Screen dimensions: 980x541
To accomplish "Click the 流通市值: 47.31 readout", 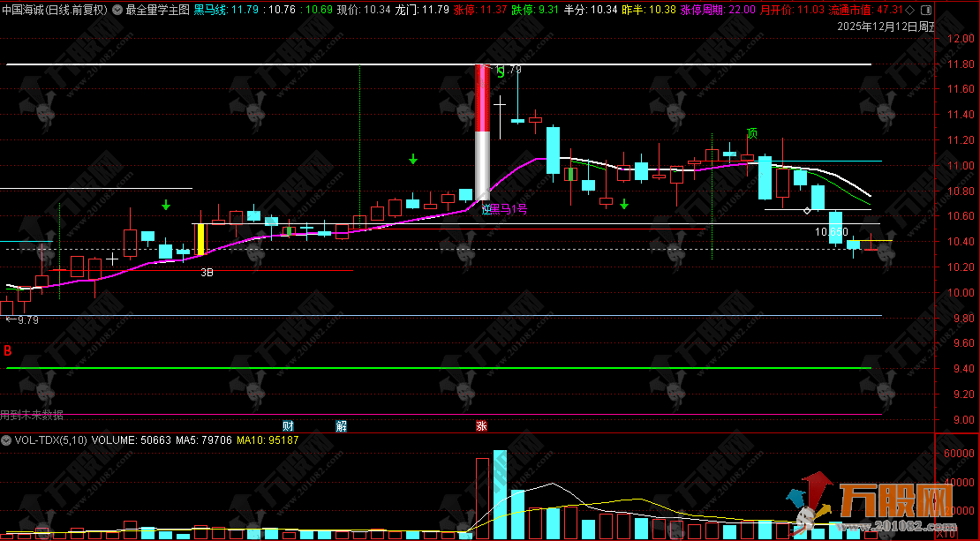I will tap(865, 10).
